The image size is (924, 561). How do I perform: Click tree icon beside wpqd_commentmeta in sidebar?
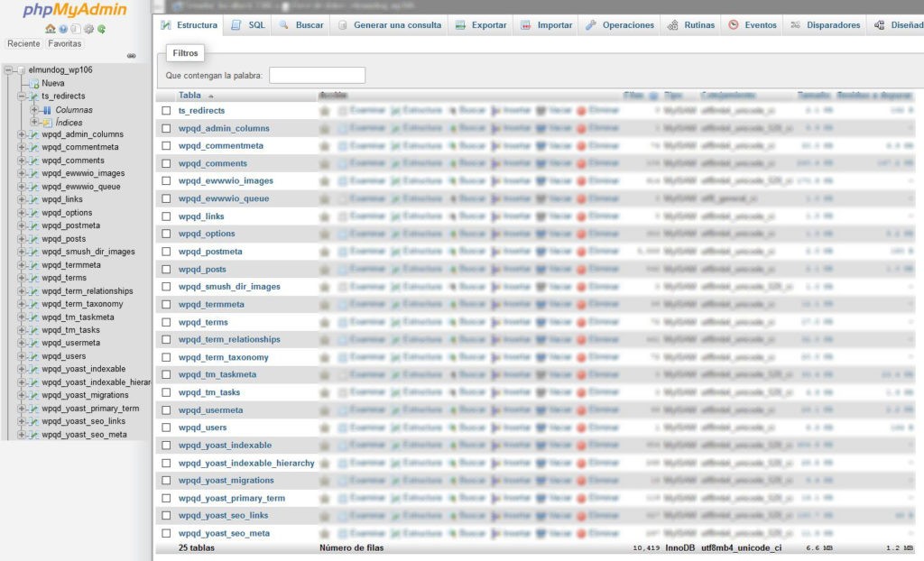(x=33, y=147)
